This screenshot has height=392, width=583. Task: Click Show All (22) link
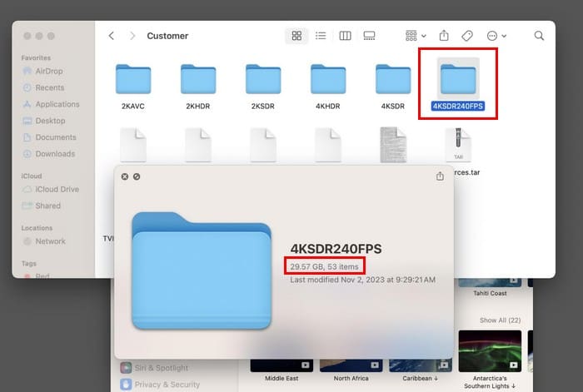click(500, 320)
